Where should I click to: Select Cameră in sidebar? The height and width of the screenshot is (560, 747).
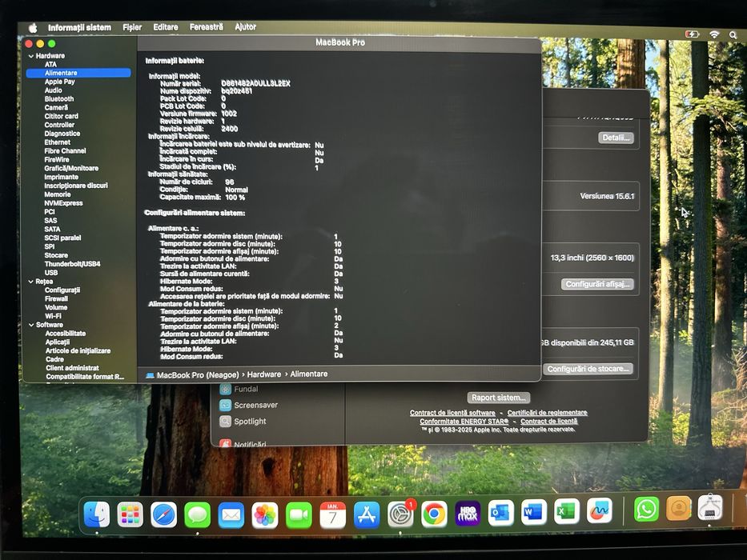coord(56,108)
